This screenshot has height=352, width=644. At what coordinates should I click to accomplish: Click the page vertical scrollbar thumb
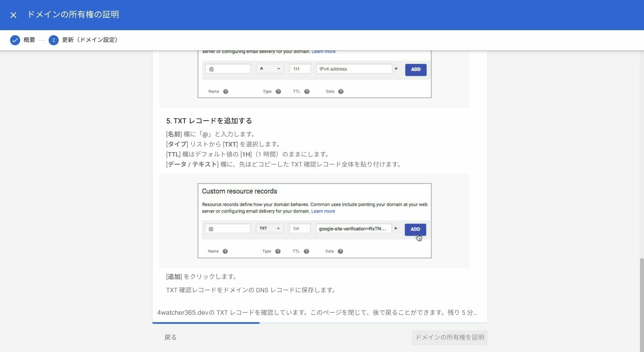pos(641,304)
